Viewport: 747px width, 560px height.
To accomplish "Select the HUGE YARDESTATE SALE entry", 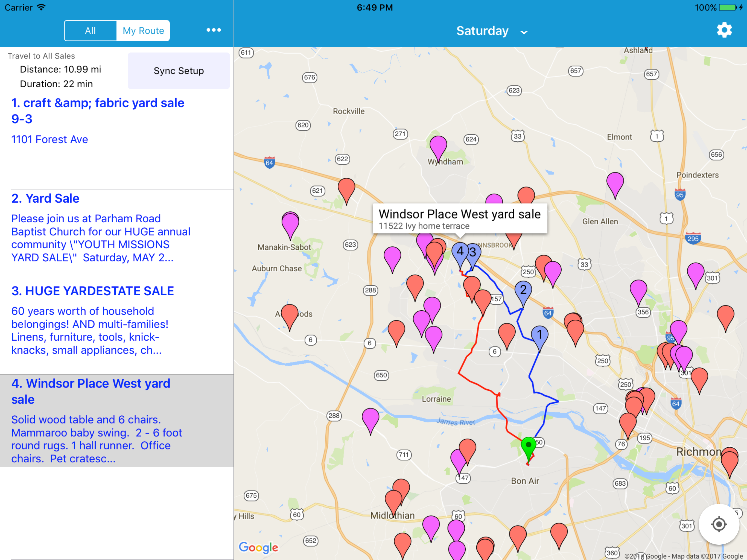I will point(117,328).
